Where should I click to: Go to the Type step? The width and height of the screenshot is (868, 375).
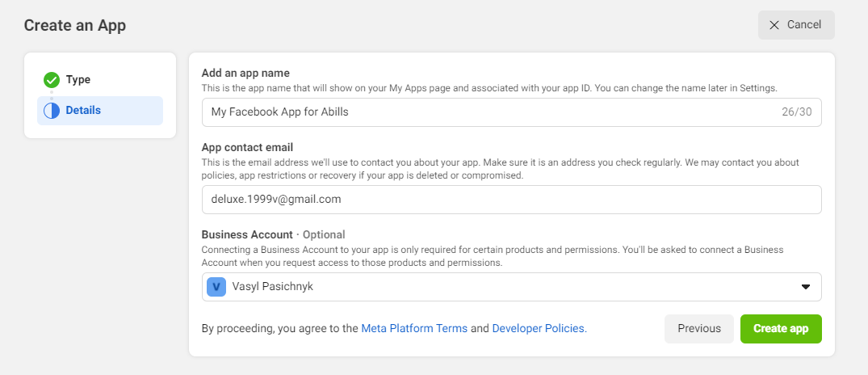point(78,80)
